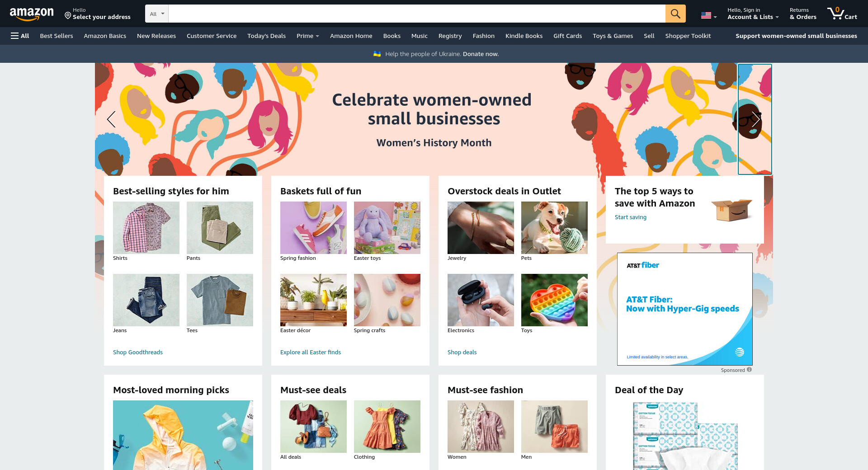Open the Jeans product thumbnail
The image size is (868, 470).
[146, 300]
